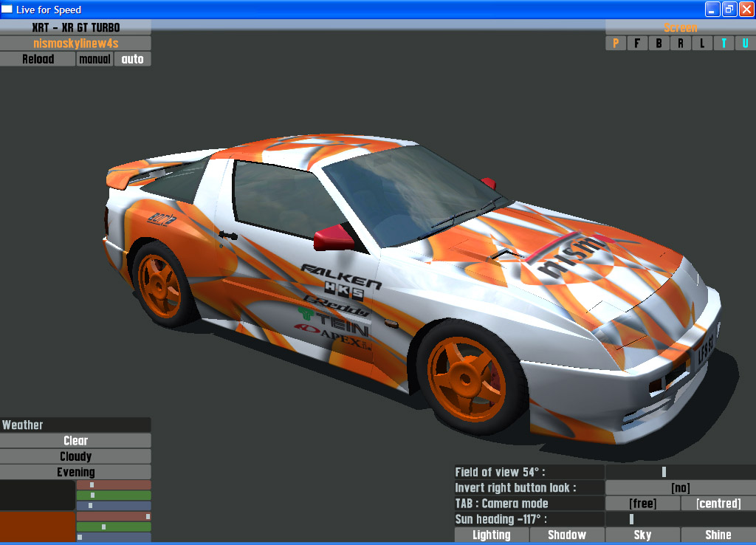Click the Field of view 54° label
Screen dimensions: 756x545
point(529,472)
